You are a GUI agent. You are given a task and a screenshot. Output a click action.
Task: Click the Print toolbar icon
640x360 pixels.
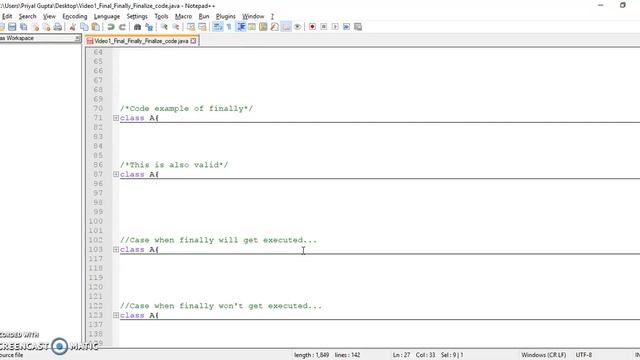[x=58, y=27]
